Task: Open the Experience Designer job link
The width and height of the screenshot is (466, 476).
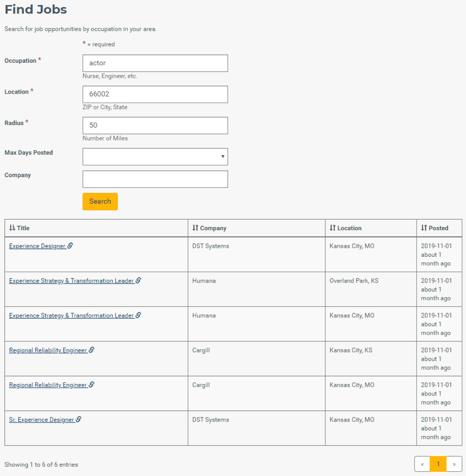Action: [x=37, y=246]
